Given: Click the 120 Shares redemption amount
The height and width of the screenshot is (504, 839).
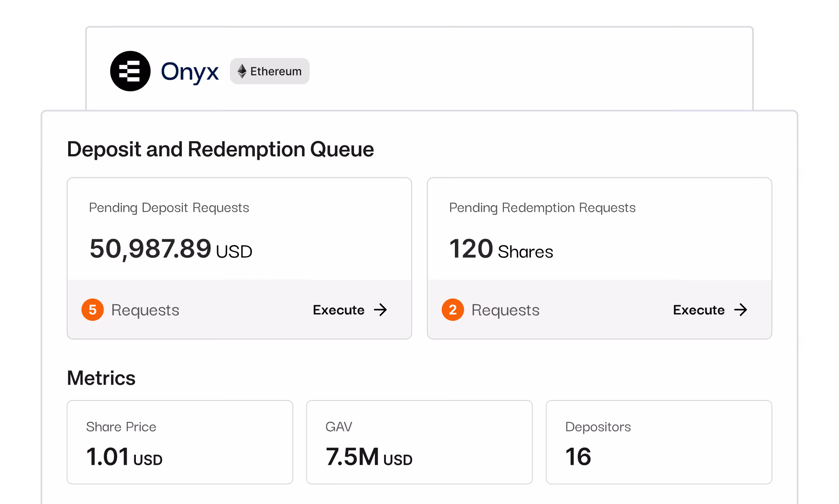Looking at the screenshot, I should [x=501, y=249].
